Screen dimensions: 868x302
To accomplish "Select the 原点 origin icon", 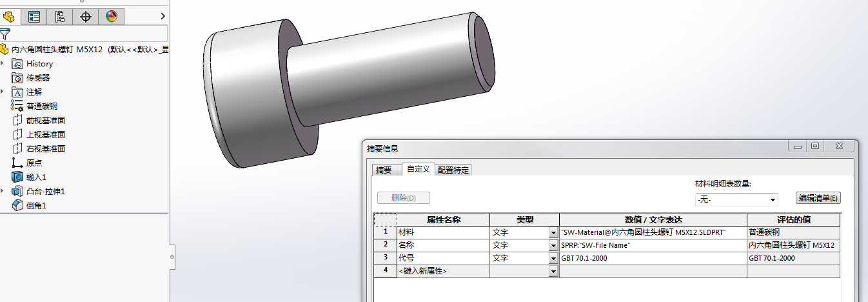I will pyautogui.click(x=18, y=163).
